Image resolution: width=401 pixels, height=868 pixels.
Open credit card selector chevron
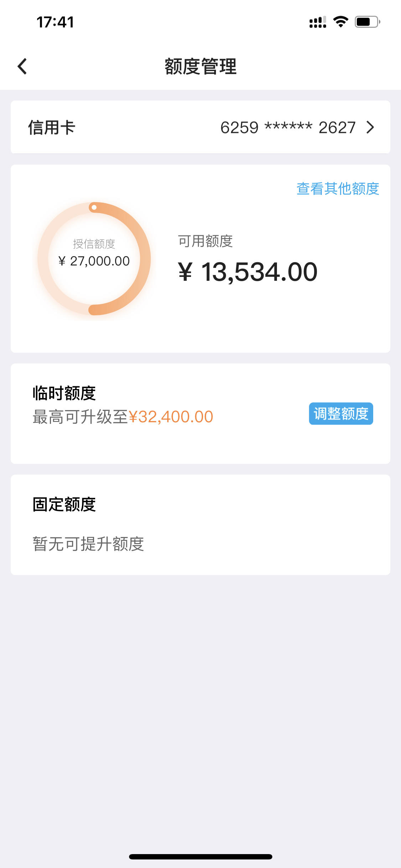pyautogui.click(x=370, y=127)
